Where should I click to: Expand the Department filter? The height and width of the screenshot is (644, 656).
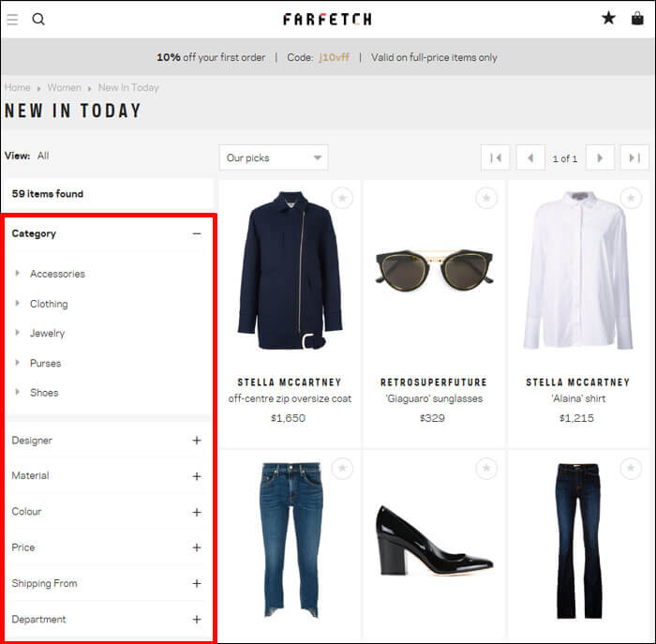coord(197,620)
